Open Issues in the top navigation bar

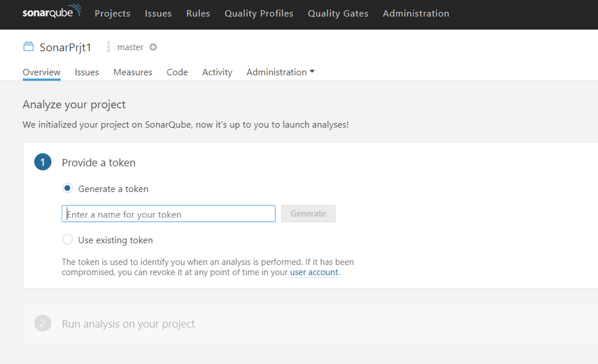(x=158, y=14)
